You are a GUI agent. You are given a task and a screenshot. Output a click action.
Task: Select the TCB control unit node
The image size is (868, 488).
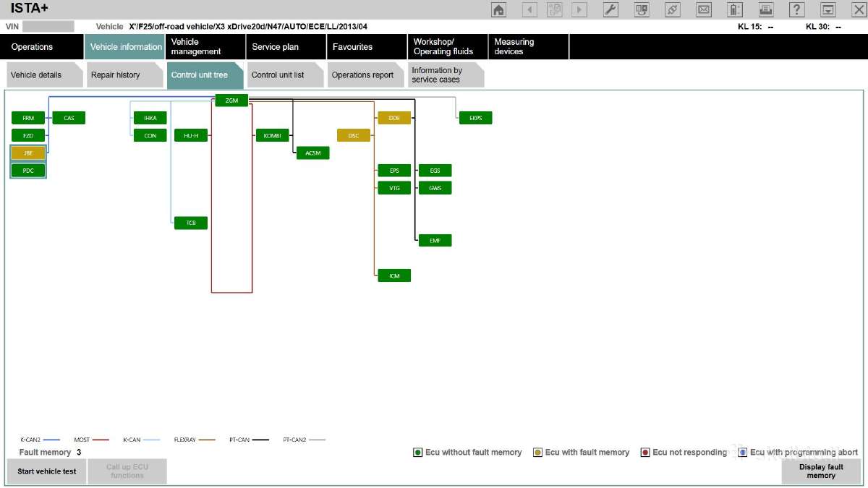point(191,223)
